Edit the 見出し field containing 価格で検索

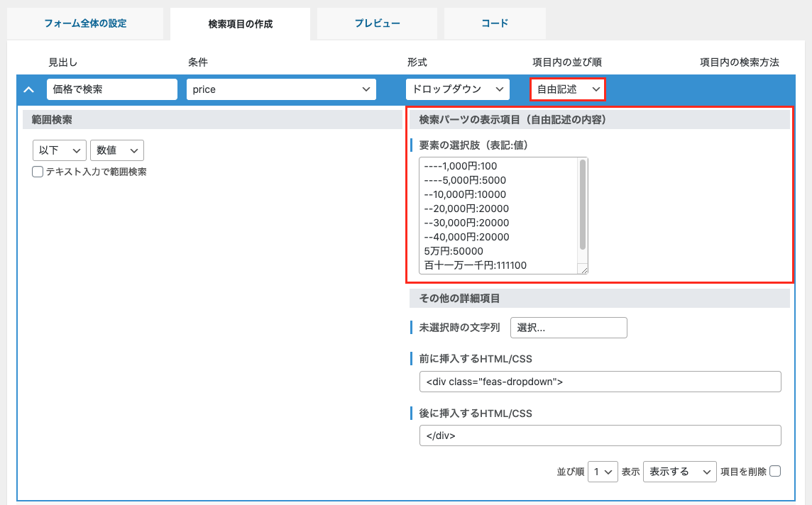click(112, 89)
